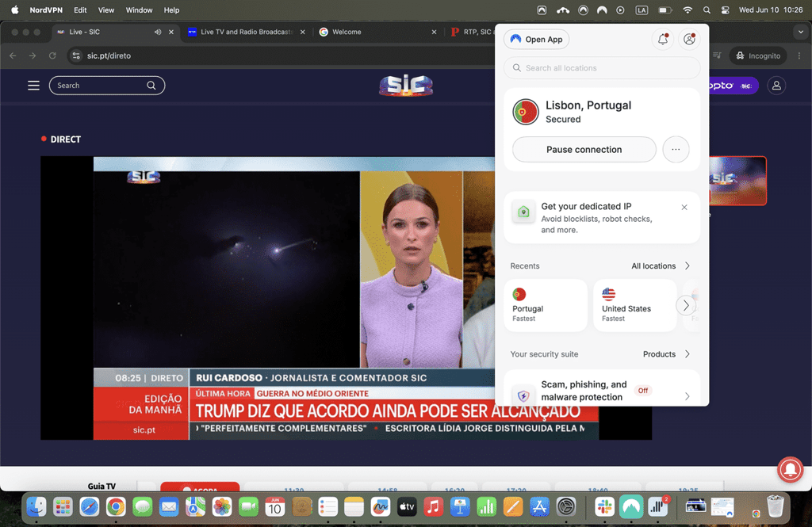Open site information icon in address bar
812x527 pixels.
pos(76,55)
